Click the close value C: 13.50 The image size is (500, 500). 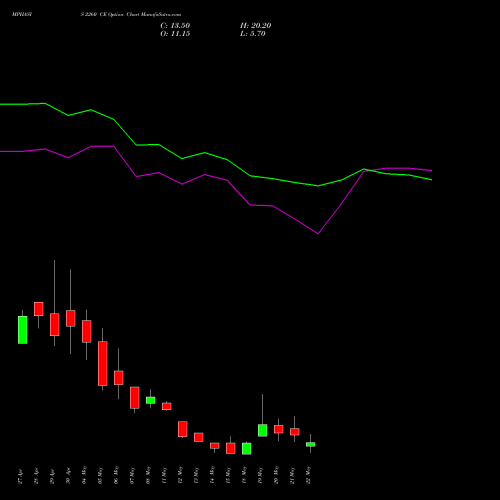click(175, 26)
